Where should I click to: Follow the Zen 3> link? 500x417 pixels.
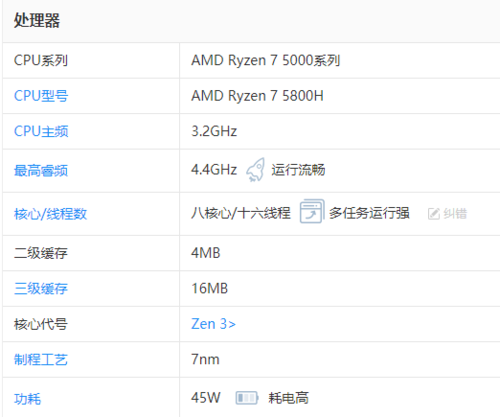213,324
